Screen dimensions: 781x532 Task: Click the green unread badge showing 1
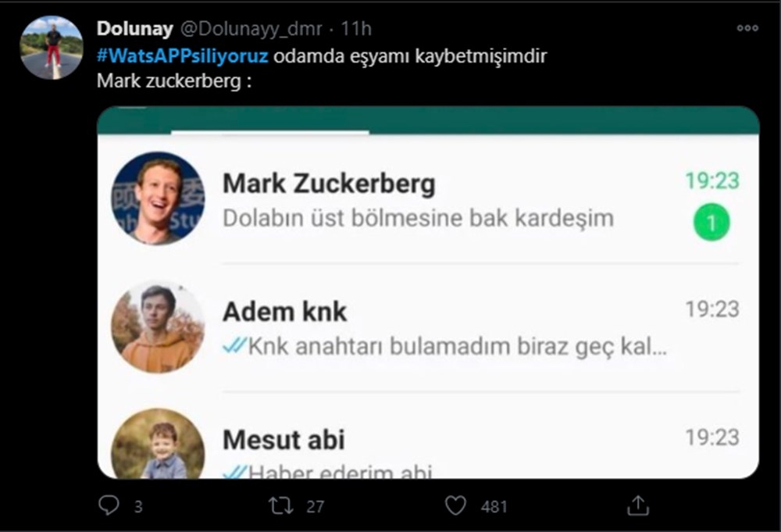coord(711,223)
